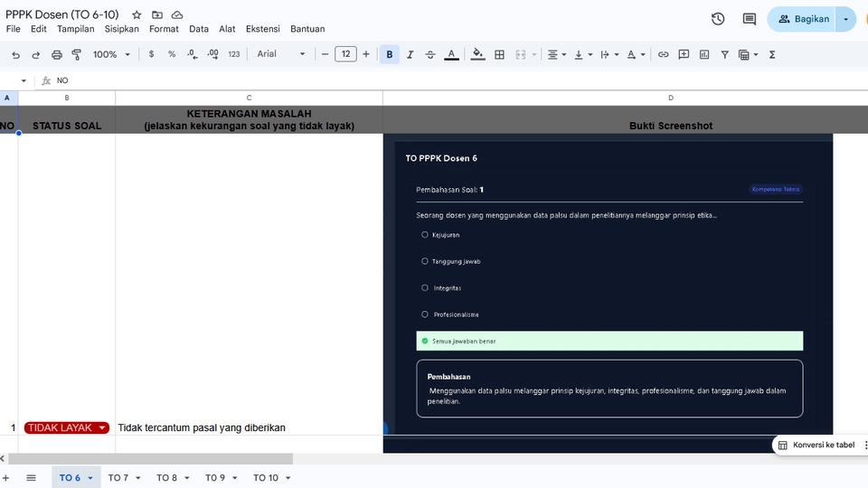Switch to the TO 10 sheet tab
Viewport: 868px width, 488px height.
tap(266, 477)
